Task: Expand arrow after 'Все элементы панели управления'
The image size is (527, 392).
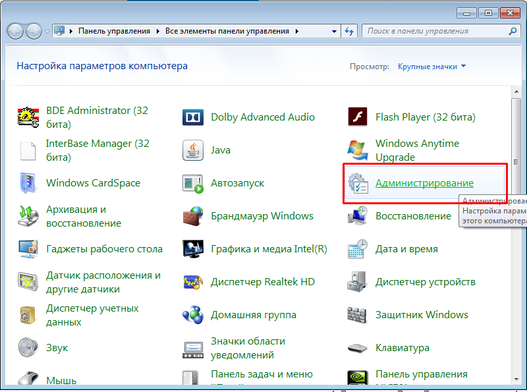Action: [x=297, y=31]
